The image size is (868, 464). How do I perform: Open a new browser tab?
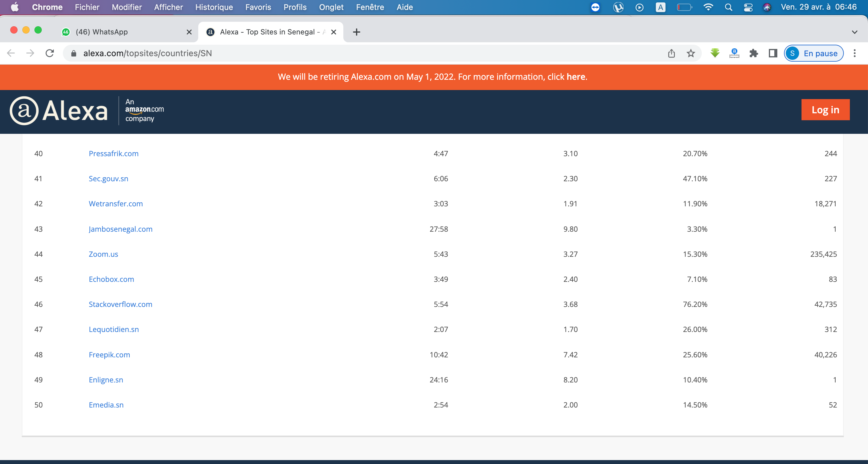coord(357,32)
